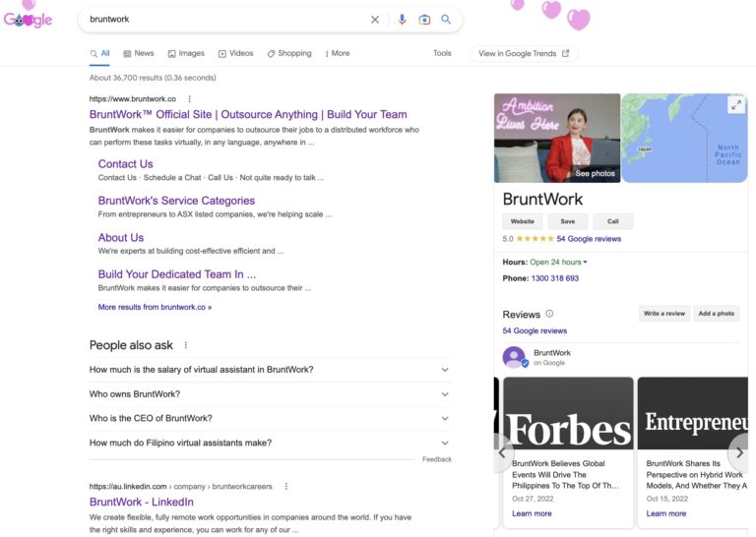
Task: Click the Write a review button
Action: tap(663, 314)
